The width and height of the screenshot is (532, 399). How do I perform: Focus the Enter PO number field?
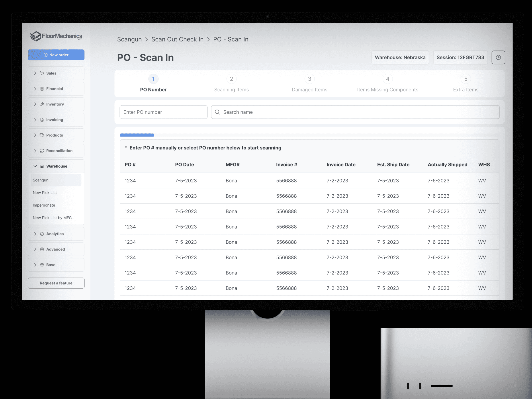point(164,112)
